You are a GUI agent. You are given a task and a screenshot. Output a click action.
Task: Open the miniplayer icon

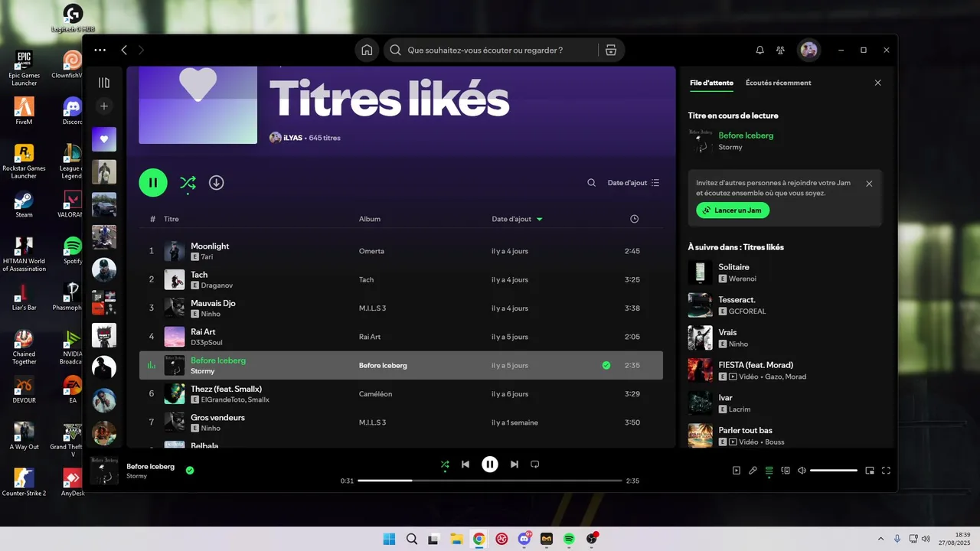[x=870, y=471]
